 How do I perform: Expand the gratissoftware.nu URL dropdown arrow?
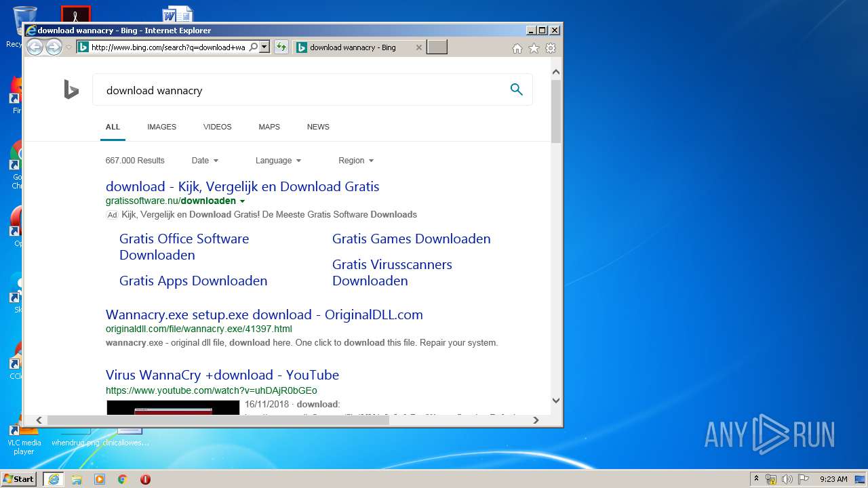click(242, 201)
